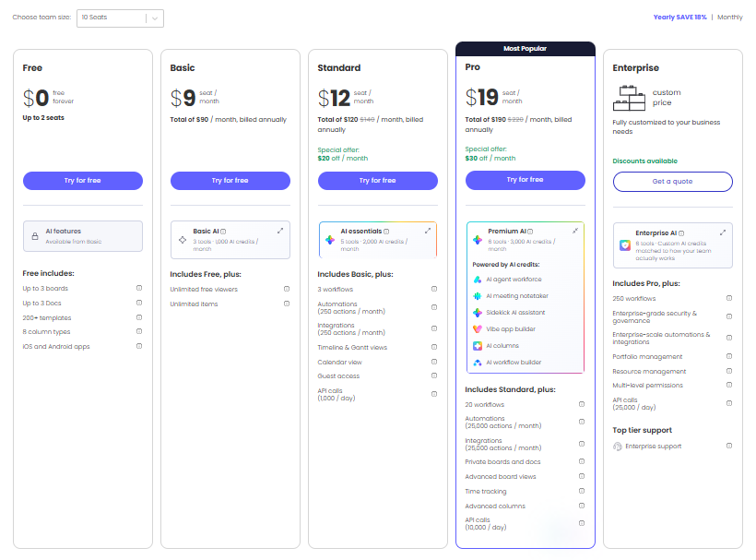
Task: Click Try for free under Pro plan
Action: click(x=526, y=179)
